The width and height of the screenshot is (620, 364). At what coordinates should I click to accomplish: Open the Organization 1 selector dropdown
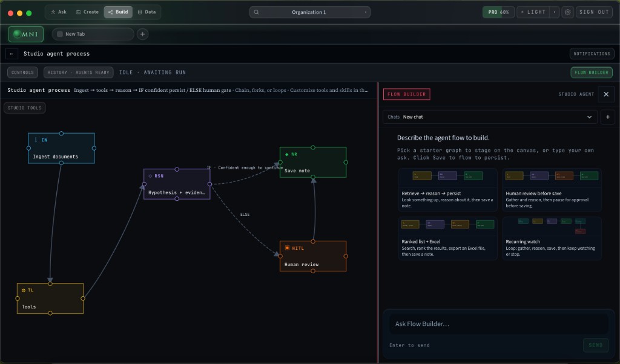[309, 12]
